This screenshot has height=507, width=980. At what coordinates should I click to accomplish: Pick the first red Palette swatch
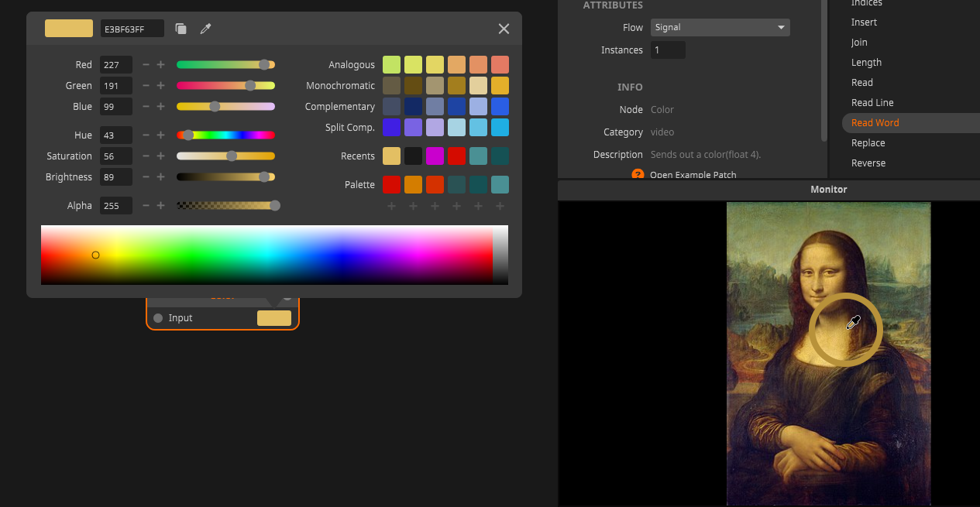tap(391, 185)
